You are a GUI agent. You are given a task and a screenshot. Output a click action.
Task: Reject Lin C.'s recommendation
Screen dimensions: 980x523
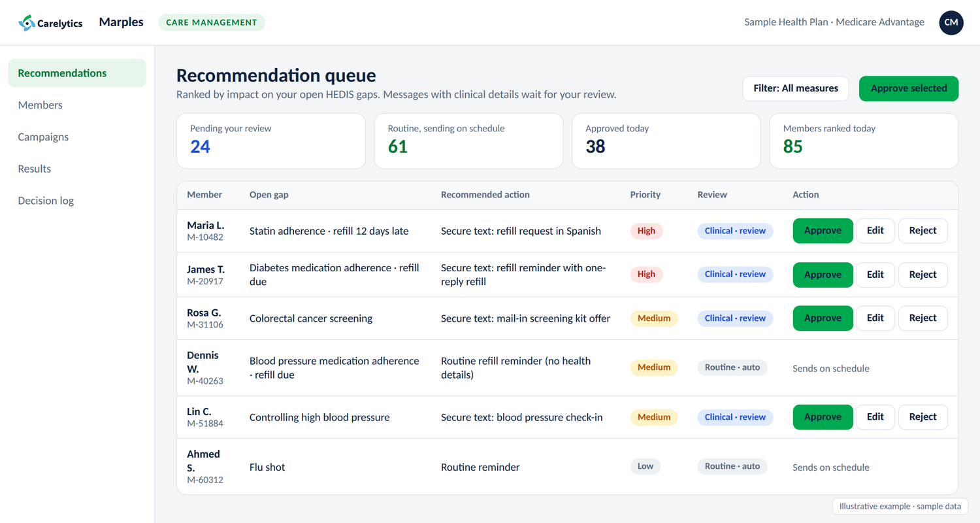(923, 417)
